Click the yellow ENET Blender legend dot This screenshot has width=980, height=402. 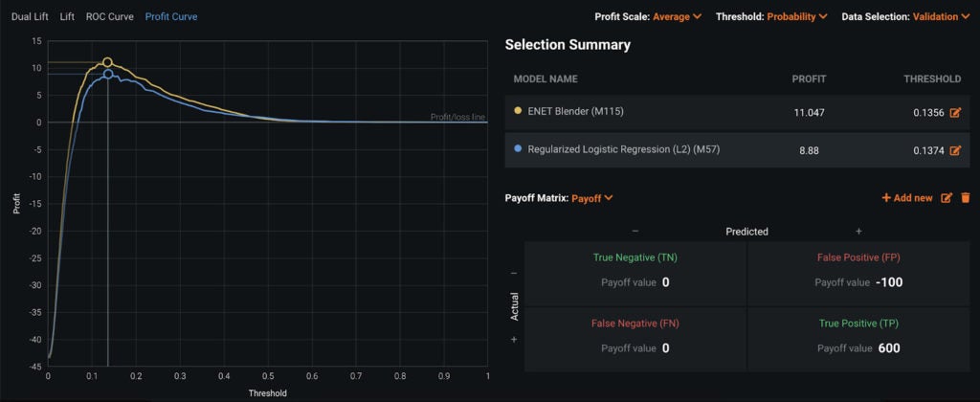518,111
